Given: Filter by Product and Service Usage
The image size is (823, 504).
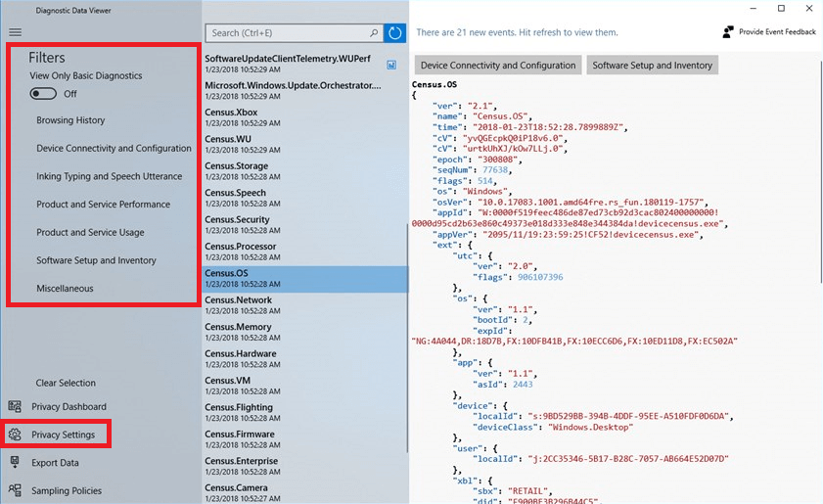Looking at the screenshot, I should 90,232.
